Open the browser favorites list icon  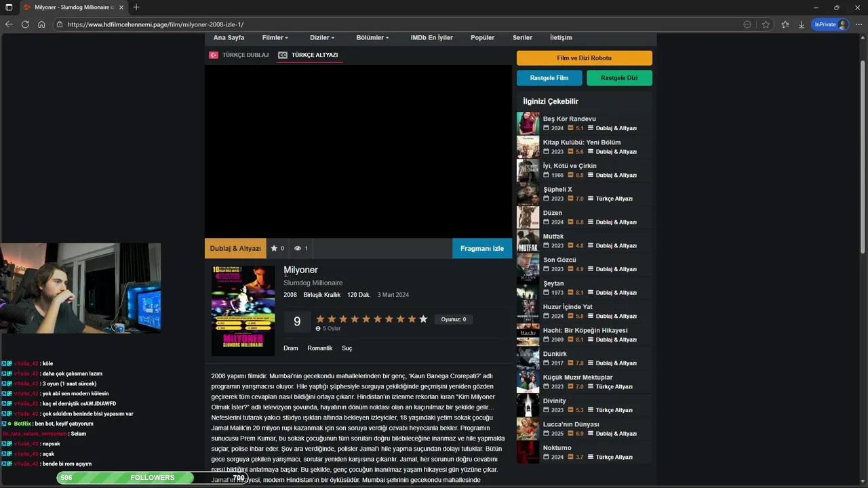coord(785,24)
